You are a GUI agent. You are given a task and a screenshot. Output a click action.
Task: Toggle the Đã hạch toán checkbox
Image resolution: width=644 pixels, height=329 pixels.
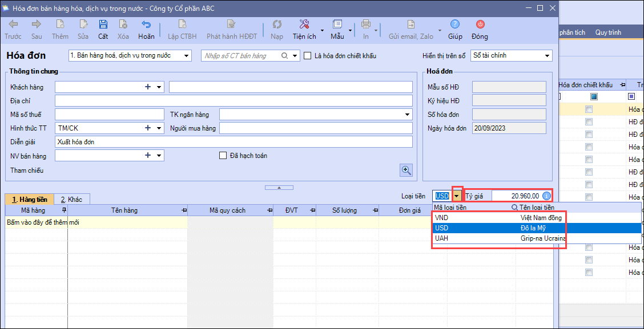(x=223, y=156)
